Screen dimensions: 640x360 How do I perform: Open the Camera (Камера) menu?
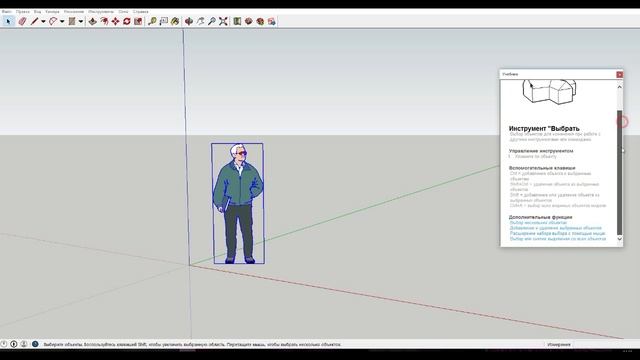tap(52, 12)
